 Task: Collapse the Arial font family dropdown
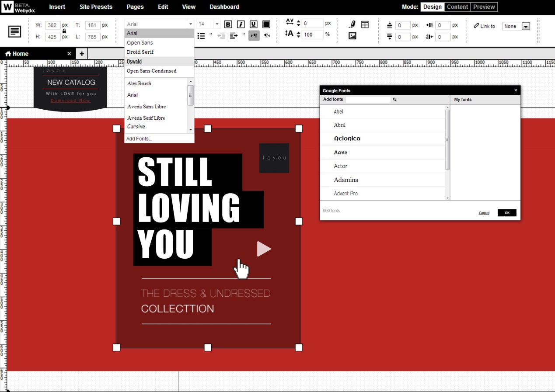[x=190, y=24]
